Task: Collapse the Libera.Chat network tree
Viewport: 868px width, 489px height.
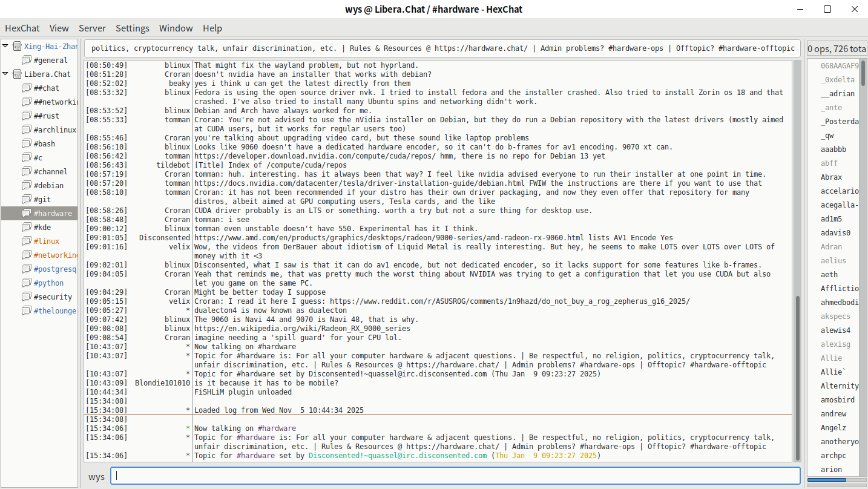Action: click(5, 74)
